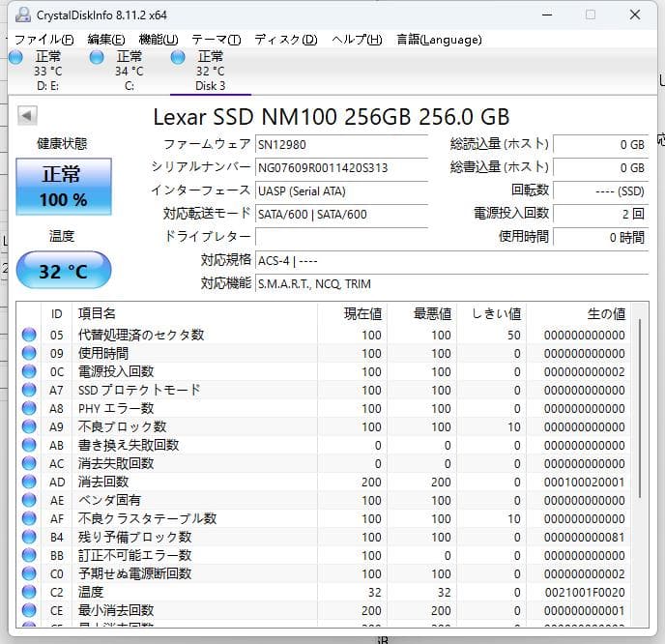Click the status orb of attribute AB
The width and height of the screenshot is (665, 644).
pos(29,445)
